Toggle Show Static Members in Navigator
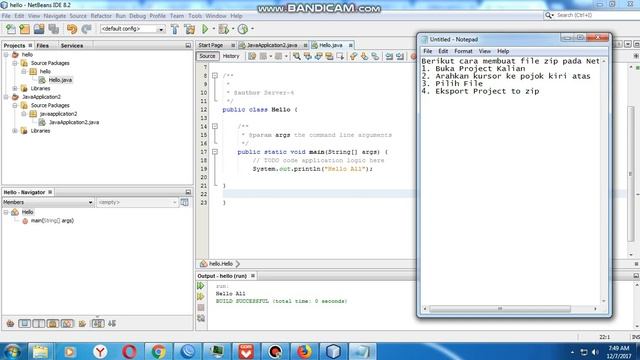Image resolution: width=640 pixels, height=360 pixels. [39, 324]
